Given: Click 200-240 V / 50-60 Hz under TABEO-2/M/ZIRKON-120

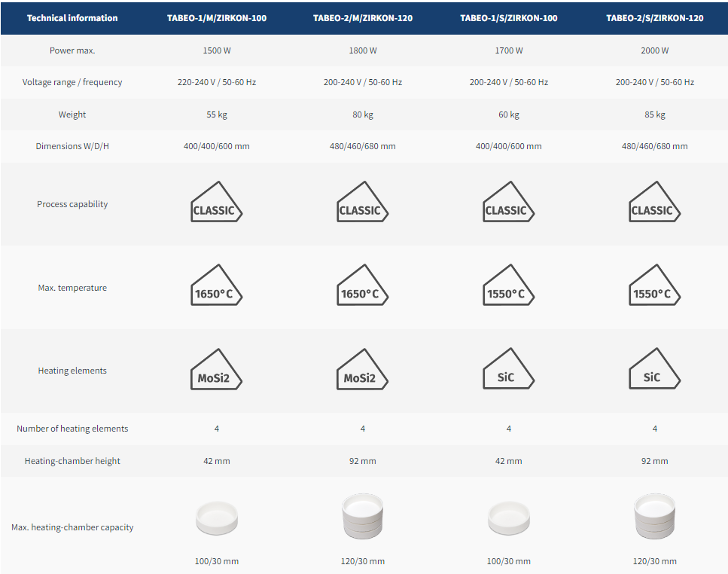Looking at the screenshot, I should click(363, 82).
